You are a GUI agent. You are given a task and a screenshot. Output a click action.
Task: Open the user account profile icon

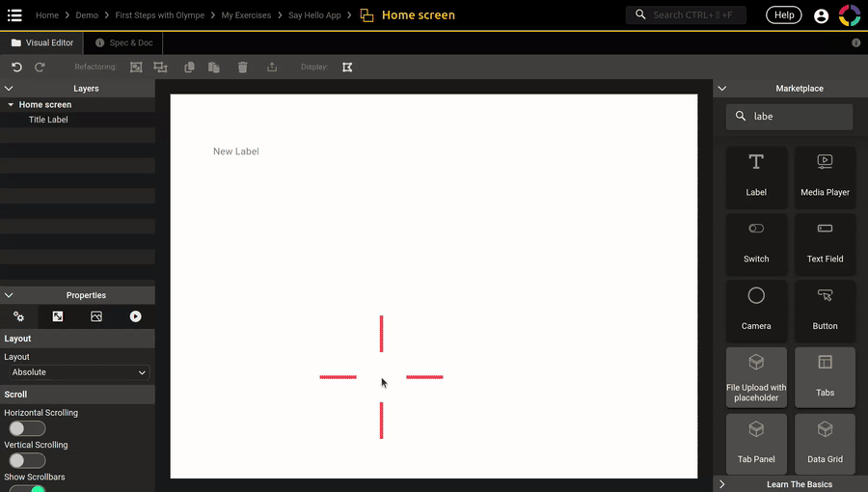821,15
